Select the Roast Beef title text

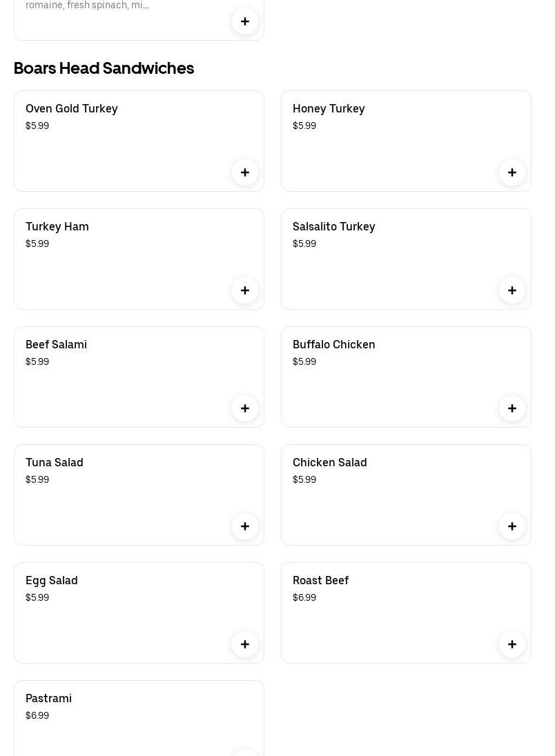(320, 580)
